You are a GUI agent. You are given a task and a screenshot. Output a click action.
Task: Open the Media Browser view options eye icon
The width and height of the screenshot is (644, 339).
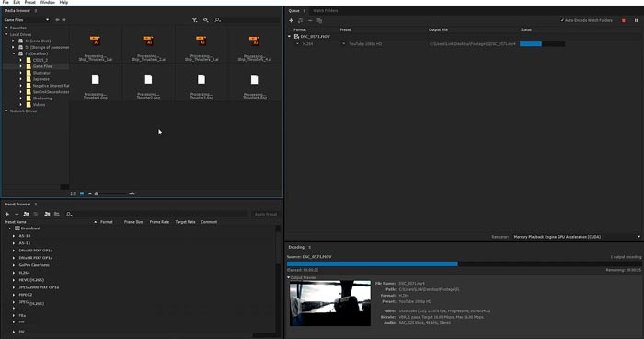click(205, 19)
